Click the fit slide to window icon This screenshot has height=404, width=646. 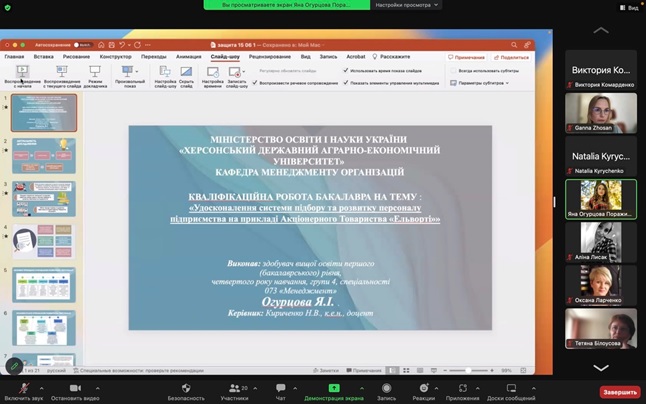click(x=523, y=370)
